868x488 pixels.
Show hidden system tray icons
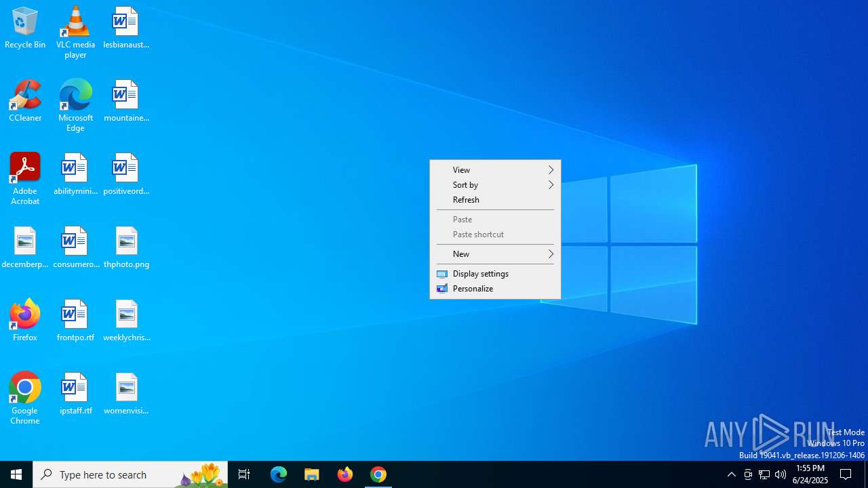click(x=732, y=474)
